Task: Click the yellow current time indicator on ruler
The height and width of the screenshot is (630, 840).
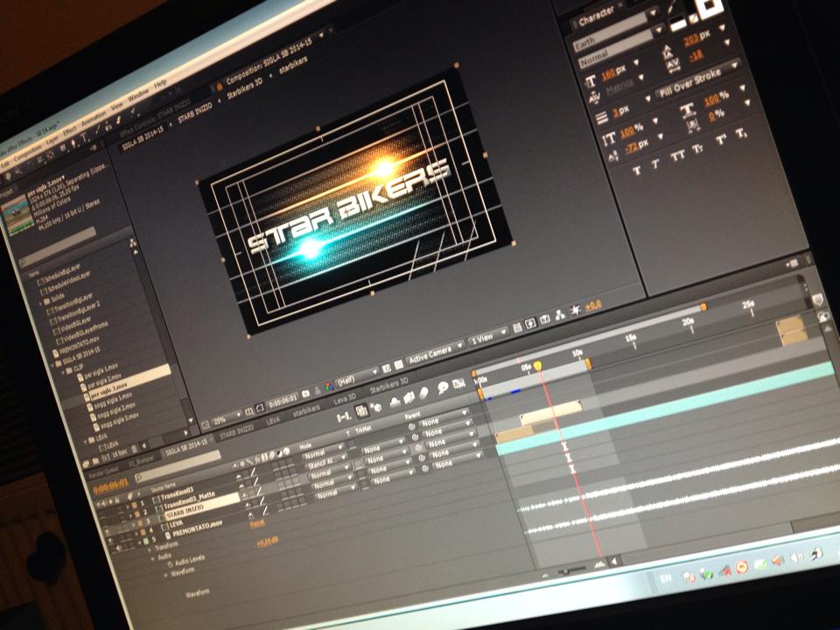Action: [537, 366]
